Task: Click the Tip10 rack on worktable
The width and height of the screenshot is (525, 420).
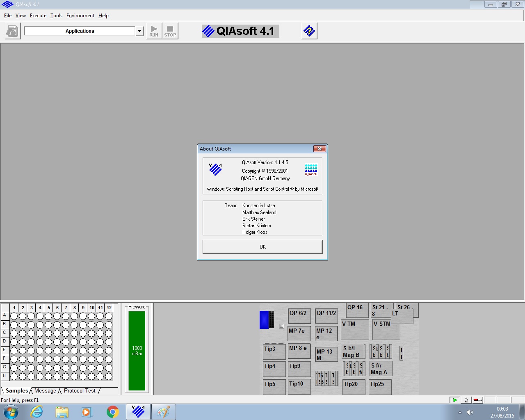Action: click(299, 387)
